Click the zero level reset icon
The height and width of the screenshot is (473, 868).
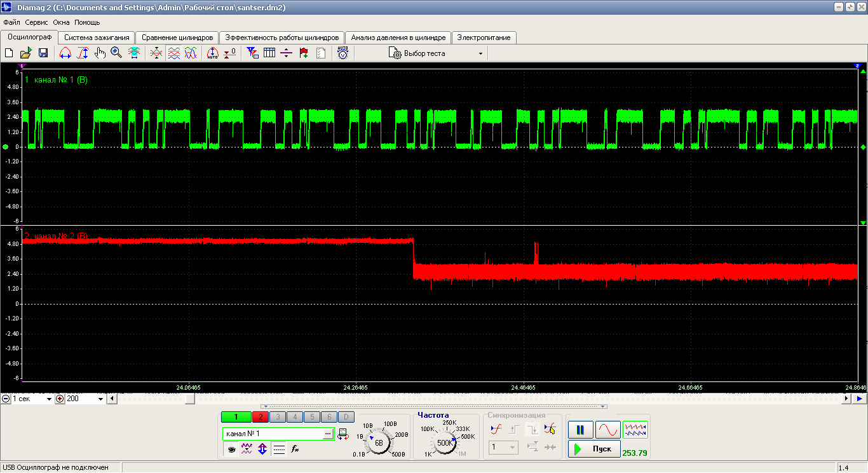tap(230, 53)
